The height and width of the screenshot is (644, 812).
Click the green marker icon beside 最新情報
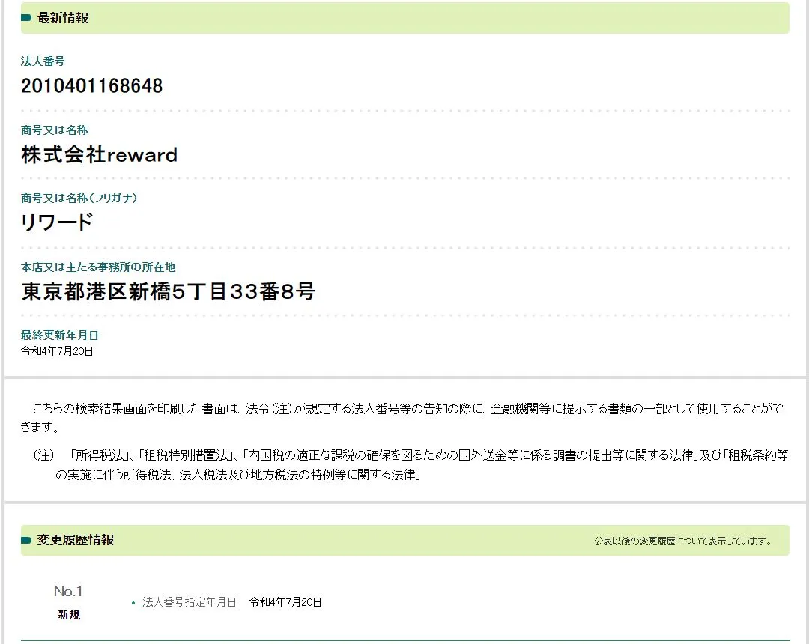click(x=26, y=18)
